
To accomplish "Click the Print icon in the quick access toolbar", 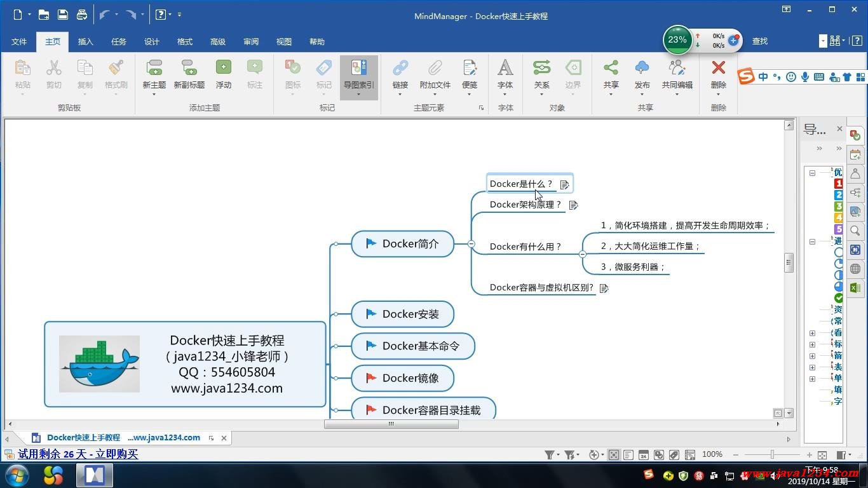I will [x=82, y=14].
